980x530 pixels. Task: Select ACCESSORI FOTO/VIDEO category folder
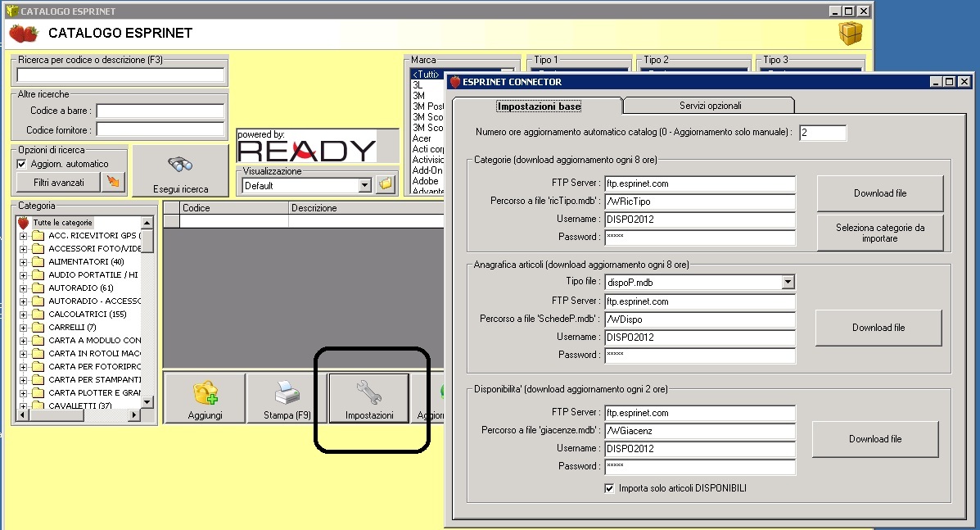[94, 249]
